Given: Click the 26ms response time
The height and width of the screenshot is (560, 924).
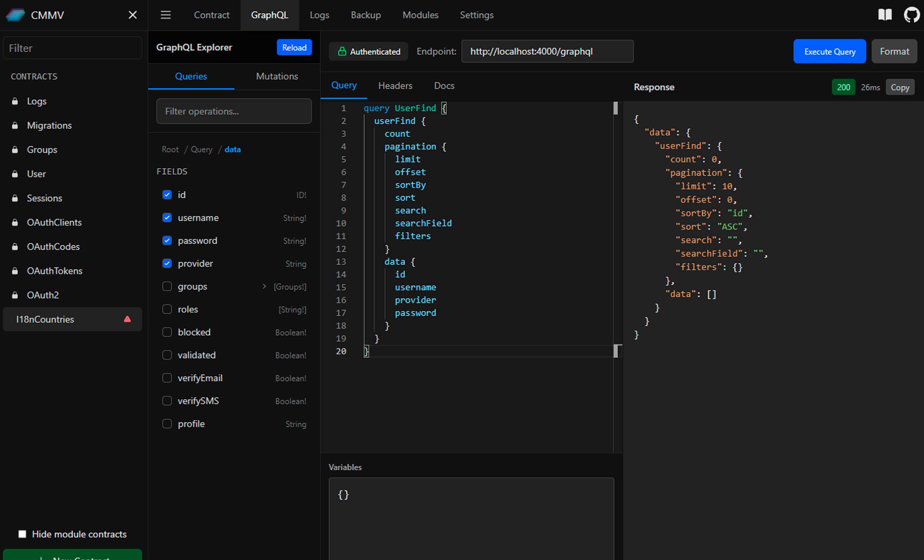Looking at the screenshot, I should [870, 87].
